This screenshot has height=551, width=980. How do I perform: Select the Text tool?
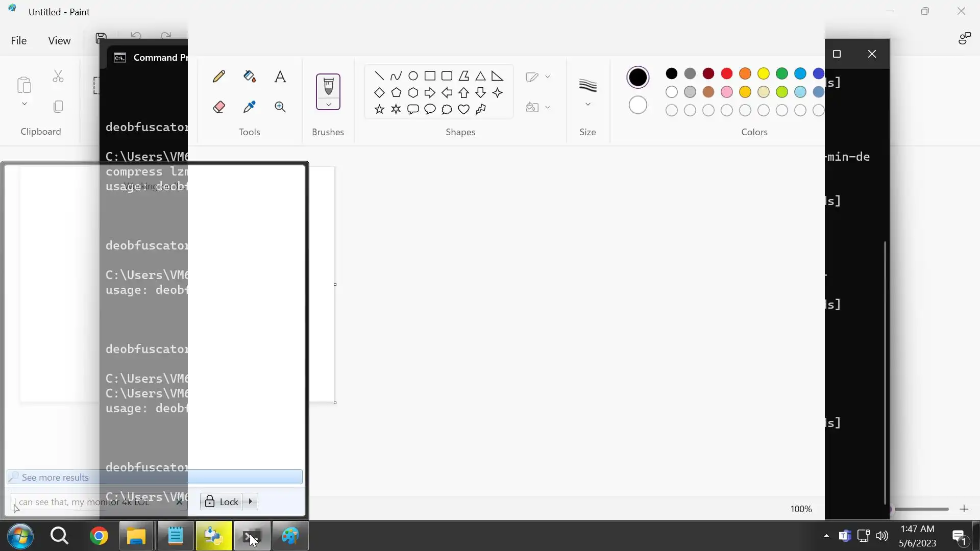[x=280, y=77]
